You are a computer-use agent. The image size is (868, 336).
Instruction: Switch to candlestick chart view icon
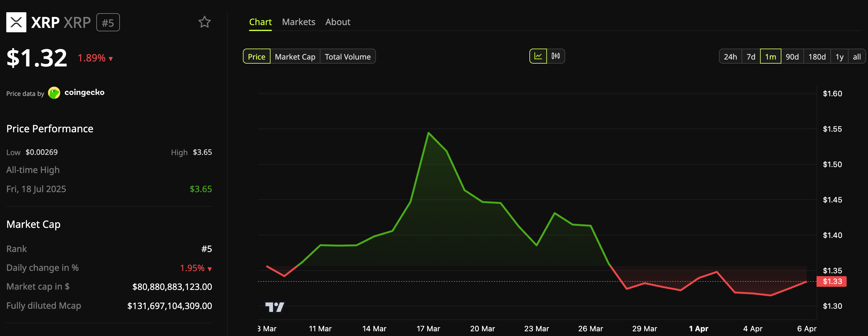[x=556, y=56]
